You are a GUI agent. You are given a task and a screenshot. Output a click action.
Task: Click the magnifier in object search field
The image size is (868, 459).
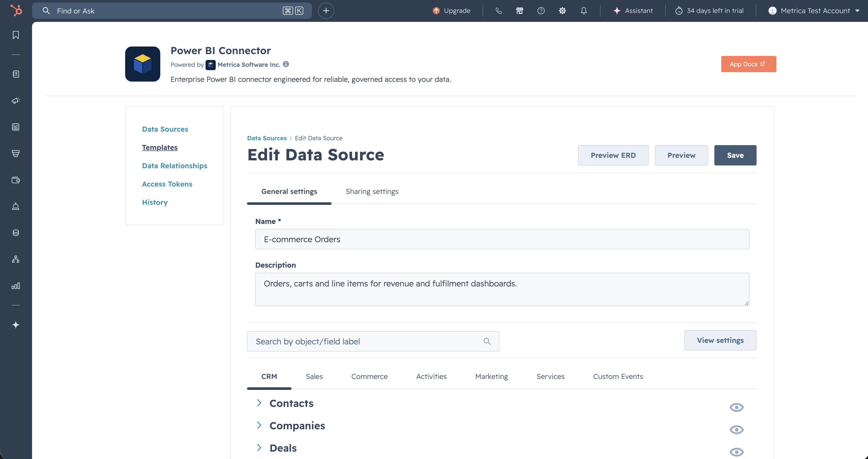487,341
